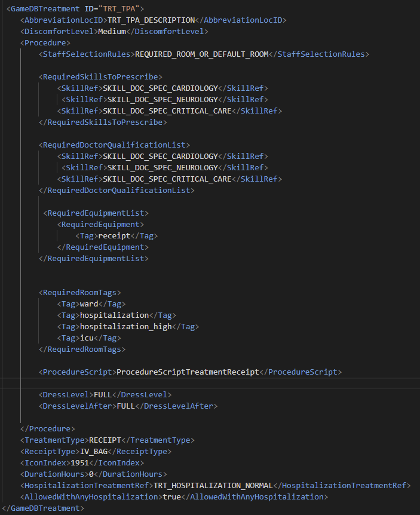
Task: Click the ProcedureScriptTreatmentReceipt value
Action: pos(188,372)
